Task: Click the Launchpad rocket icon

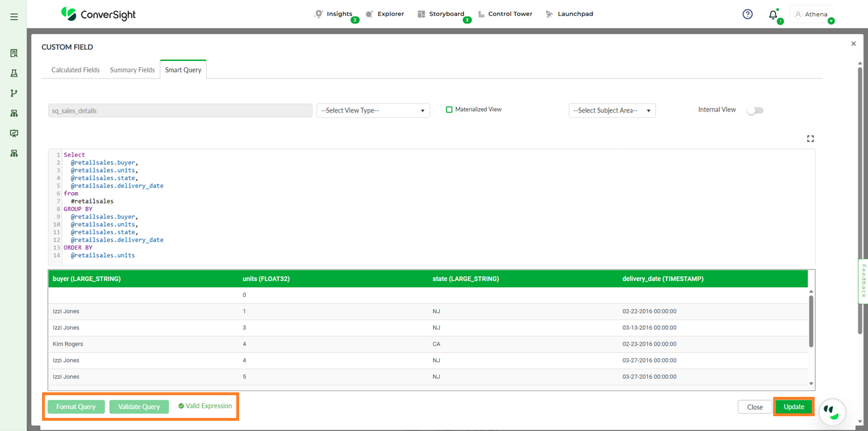Action: [549, 14]
